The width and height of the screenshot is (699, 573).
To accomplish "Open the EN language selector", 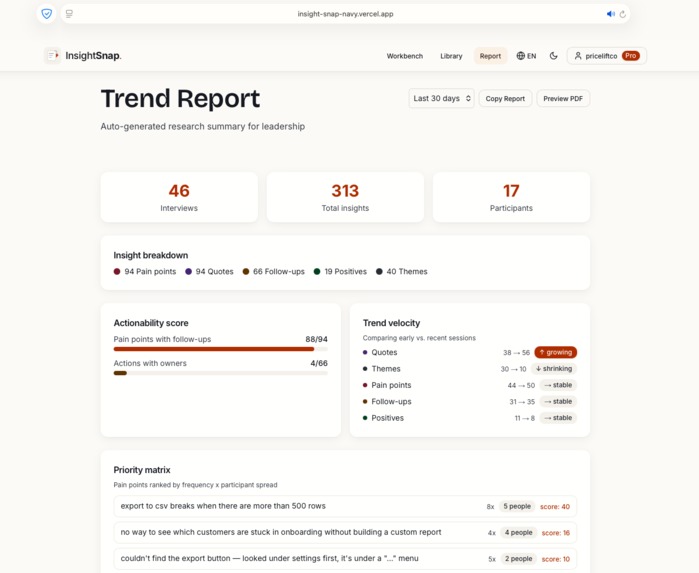I will (x=526, y=56).
